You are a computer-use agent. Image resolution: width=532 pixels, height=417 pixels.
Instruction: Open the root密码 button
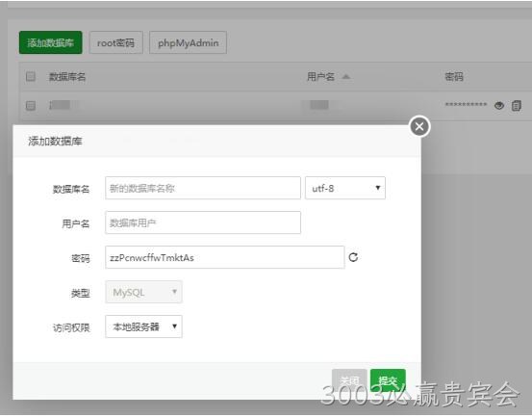116,42
